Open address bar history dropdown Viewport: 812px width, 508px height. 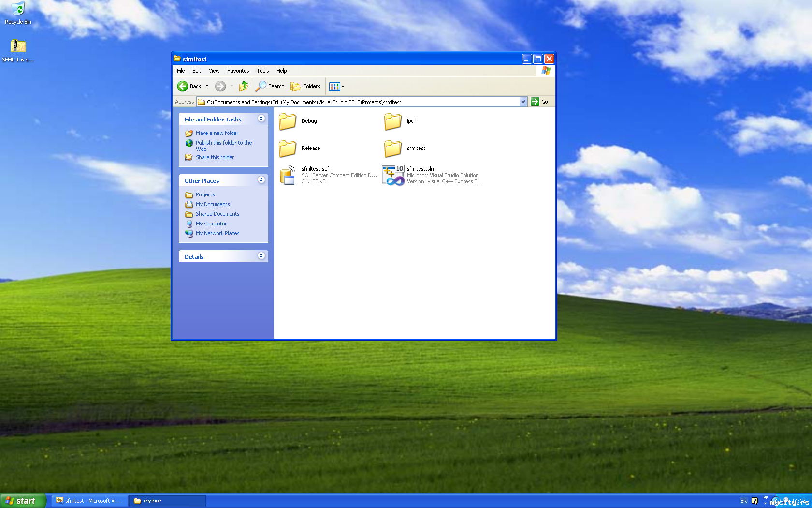tap(523, 102)
